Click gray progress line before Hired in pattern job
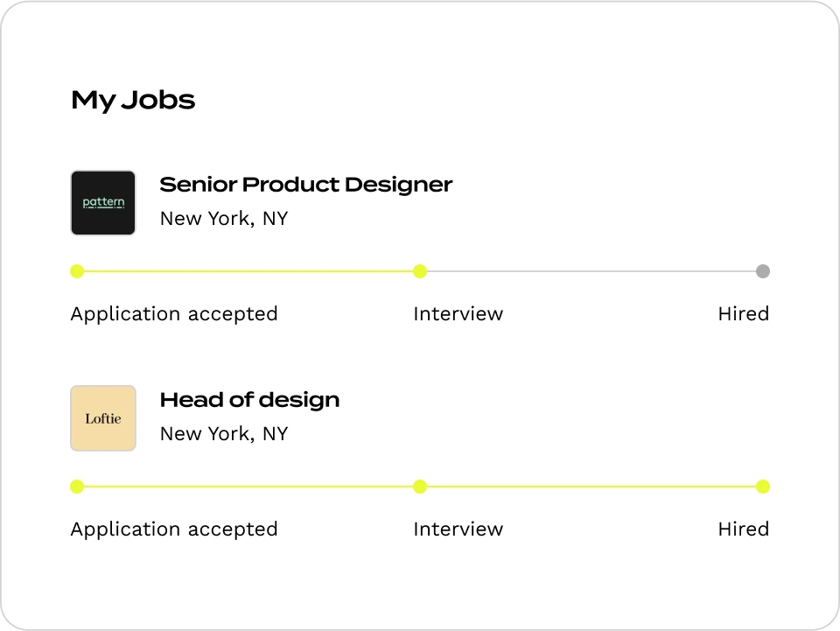Image resolution: width=840 pixels, height=631 pixels. click(x=591, y=271)
